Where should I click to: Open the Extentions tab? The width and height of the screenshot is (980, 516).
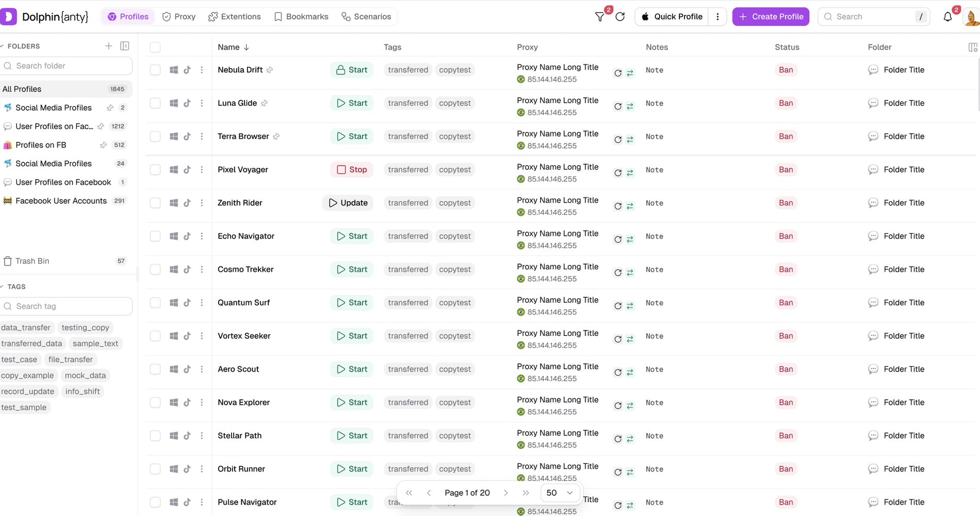click(234, 17)
